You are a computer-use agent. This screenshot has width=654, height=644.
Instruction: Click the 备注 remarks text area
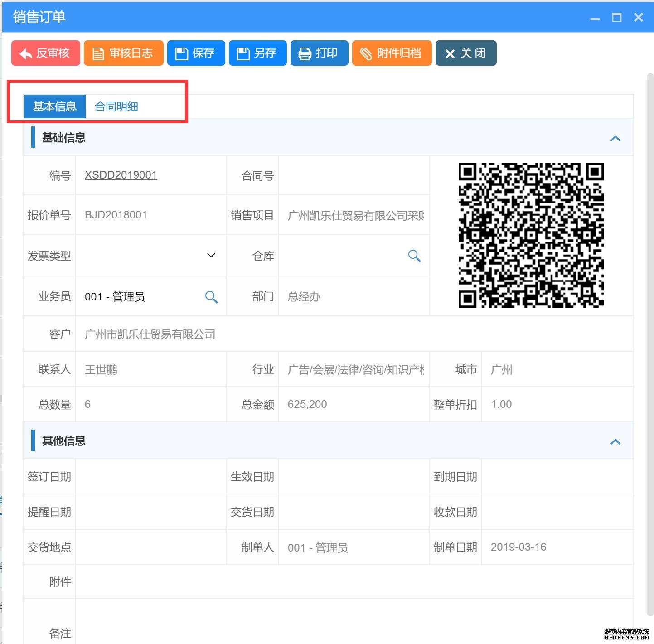[354, 621]
